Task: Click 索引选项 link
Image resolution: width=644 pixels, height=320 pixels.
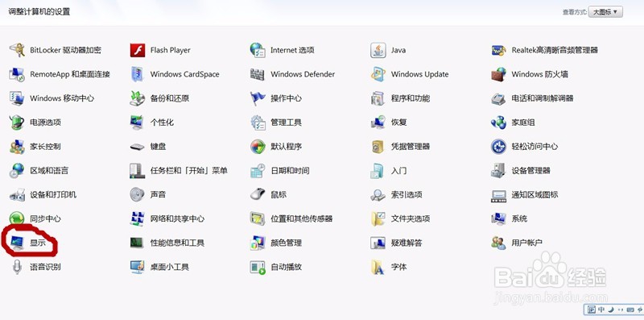Action: point(407,194)
